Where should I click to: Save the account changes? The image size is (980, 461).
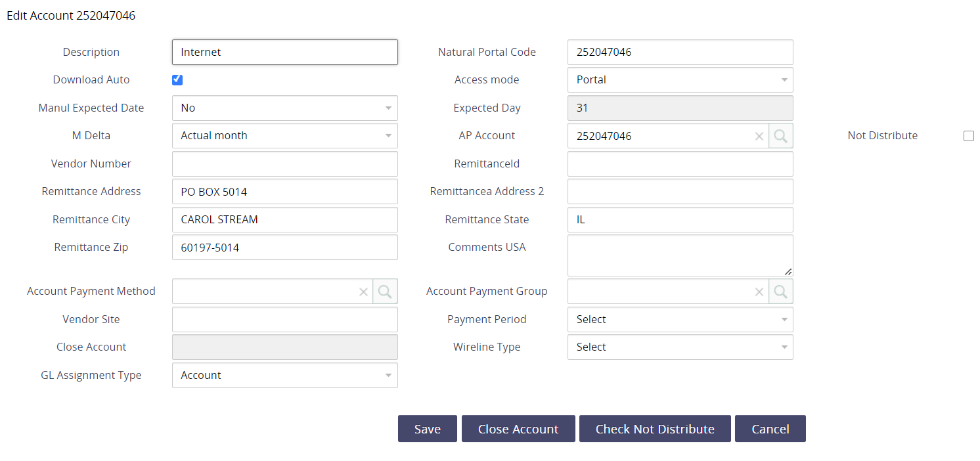coord(427,428)
